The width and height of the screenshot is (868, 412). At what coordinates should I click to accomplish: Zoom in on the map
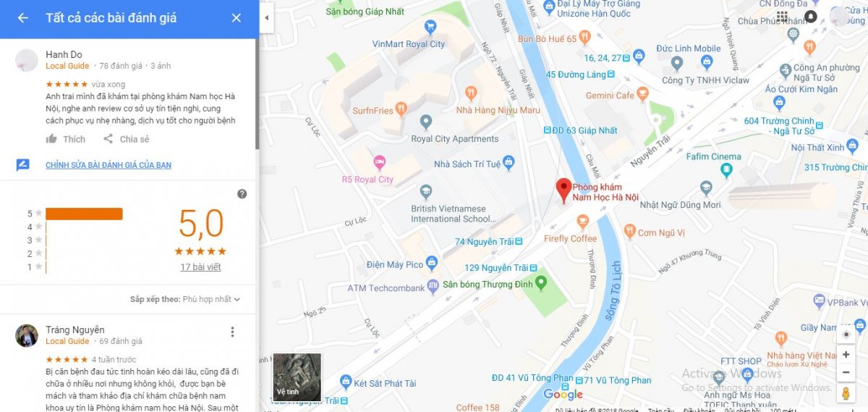click(x=846, y=355)
